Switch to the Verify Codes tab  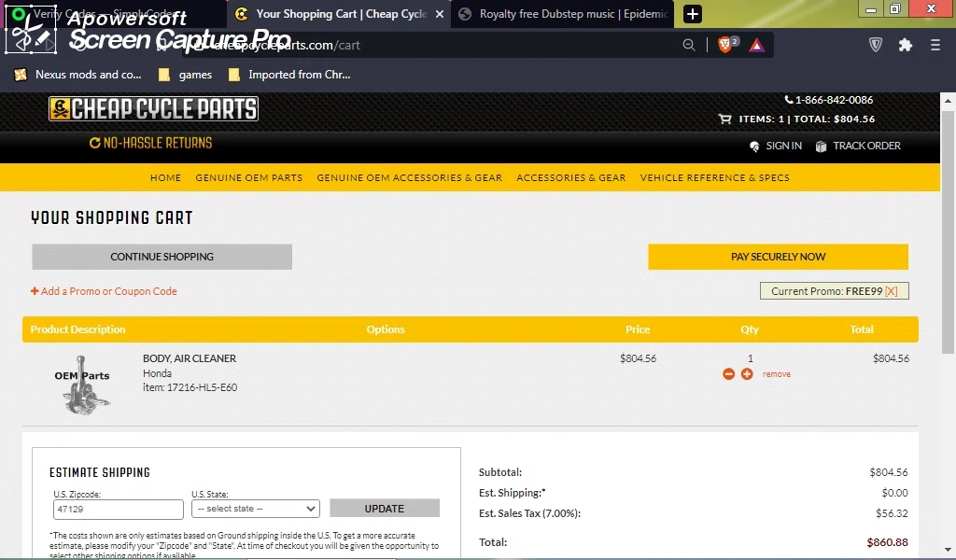tap(113, 14)
